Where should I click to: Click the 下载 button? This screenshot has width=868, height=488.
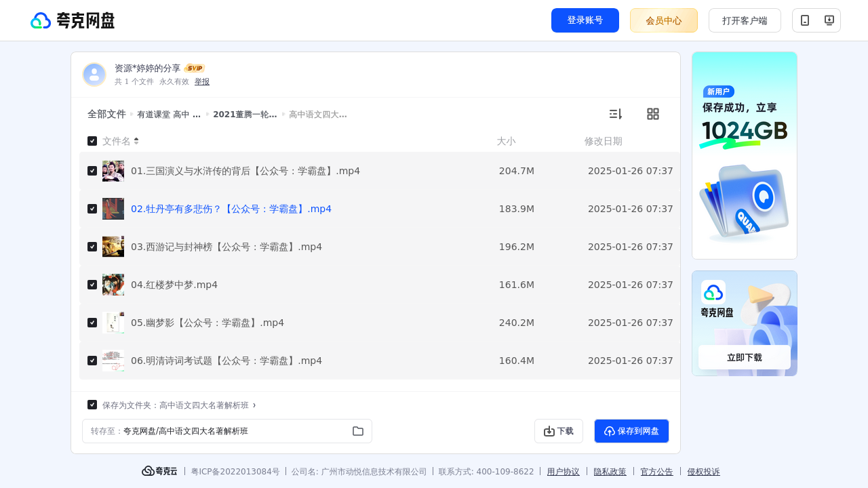559,431
